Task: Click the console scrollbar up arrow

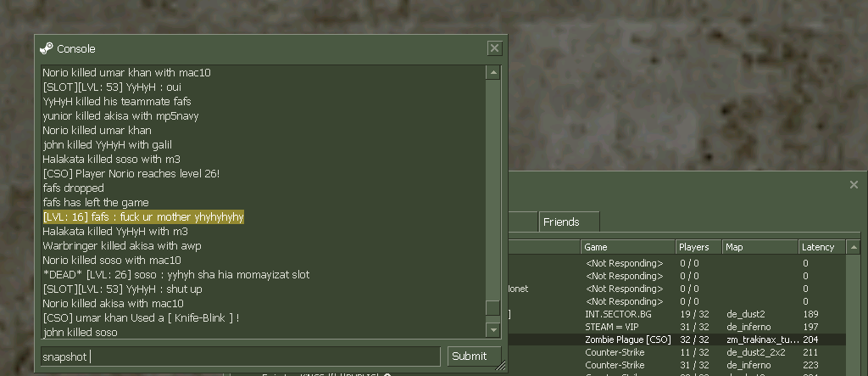Action: pos(492,73)
